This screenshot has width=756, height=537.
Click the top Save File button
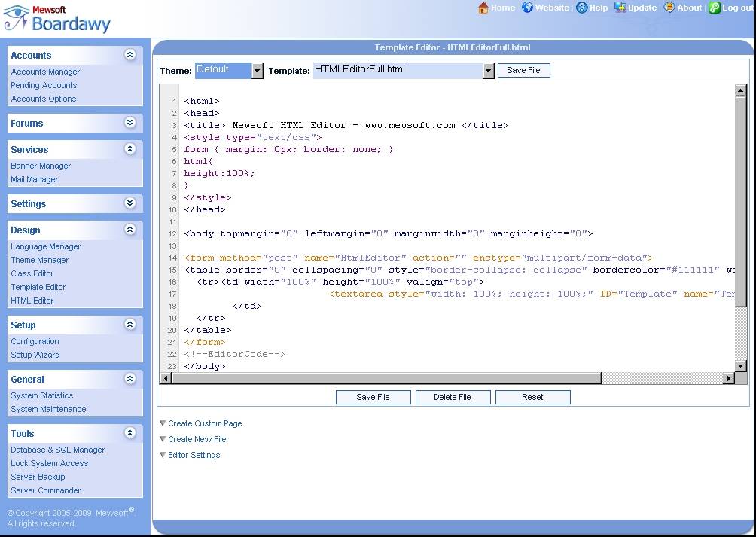523,70
